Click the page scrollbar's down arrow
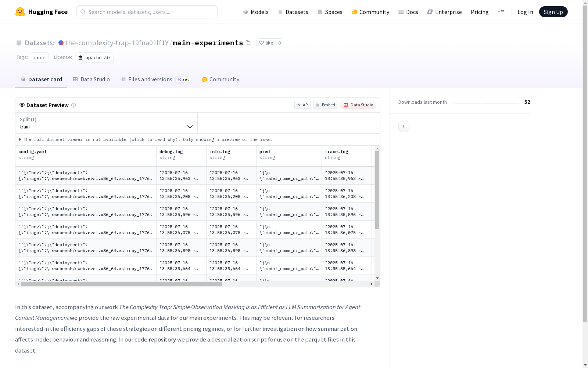The width and height of the screenshot is (588, 368). point(585,365)
